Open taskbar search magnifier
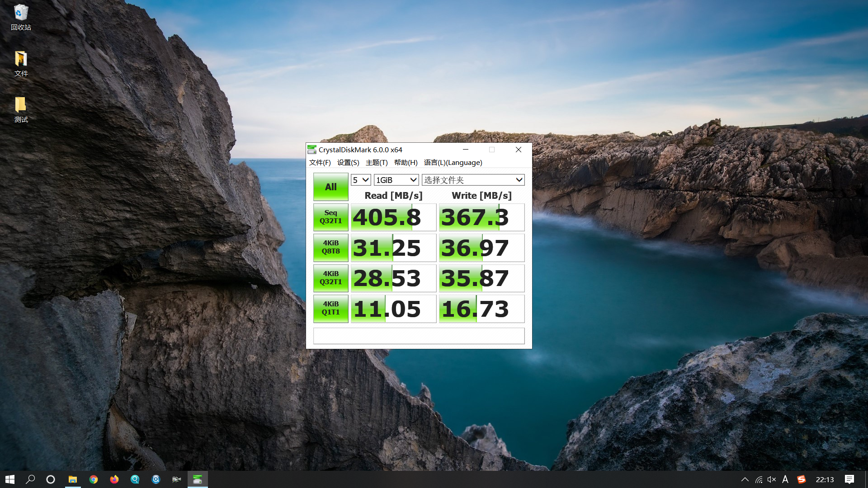Image resolution: width=868 pixels, height=488 pixels. 30,479
